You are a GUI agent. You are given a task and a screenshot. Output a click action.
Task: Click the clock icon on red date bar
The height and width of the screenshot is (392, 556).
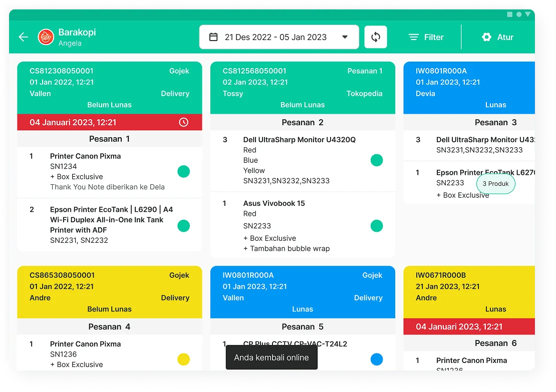click(x=183, y=122)
